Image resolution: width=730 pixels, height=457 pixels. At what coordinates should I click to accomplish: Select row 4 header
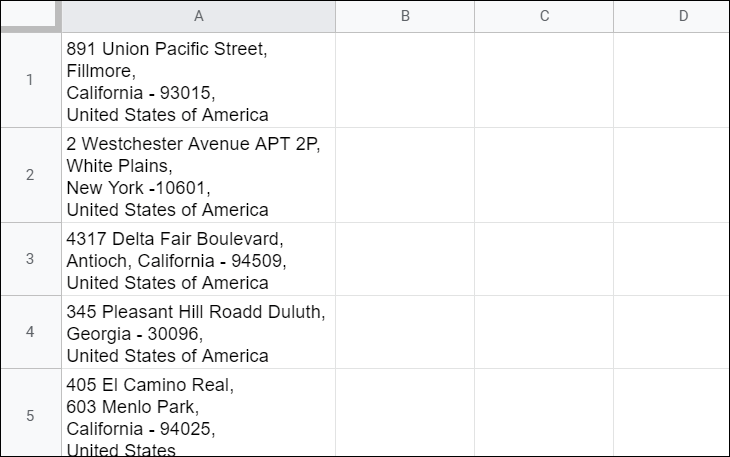[x=31, y=332]
